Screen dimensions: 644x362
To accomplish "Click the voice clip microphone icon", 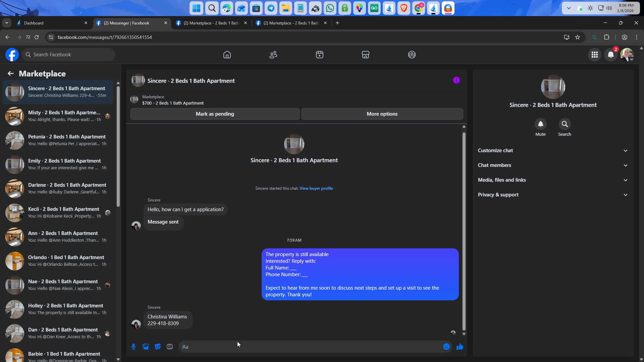I will point(133,347).
